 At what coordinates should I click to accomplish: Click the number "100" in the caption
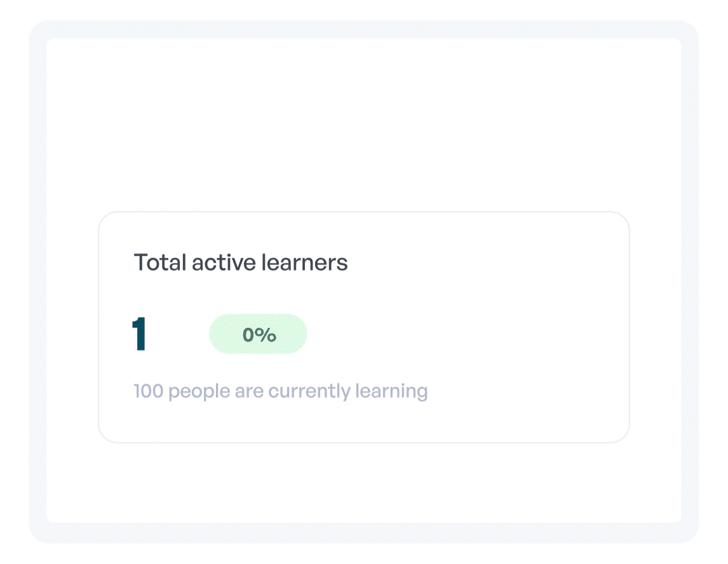(x=149, y=391)
